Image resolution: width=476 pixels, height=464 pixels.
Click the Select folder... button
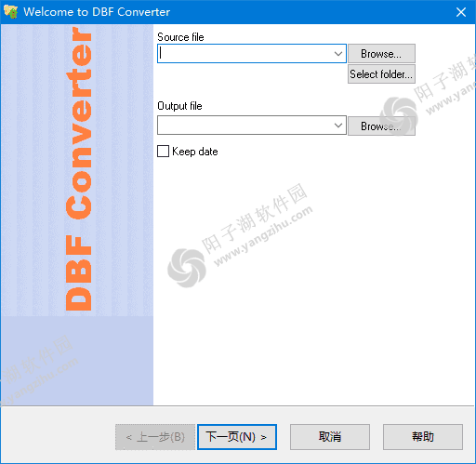pos(381,74)
